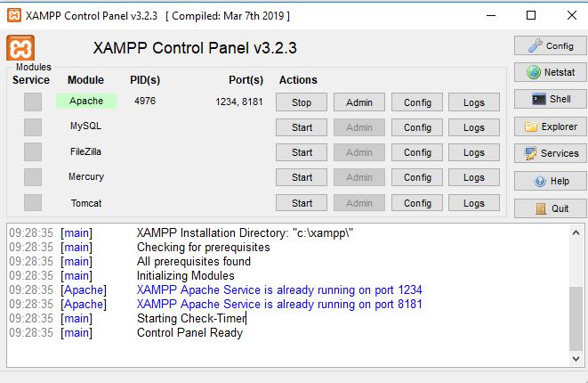Open FileZilla Config menu
588x383 pixels.
pos(417,152)
